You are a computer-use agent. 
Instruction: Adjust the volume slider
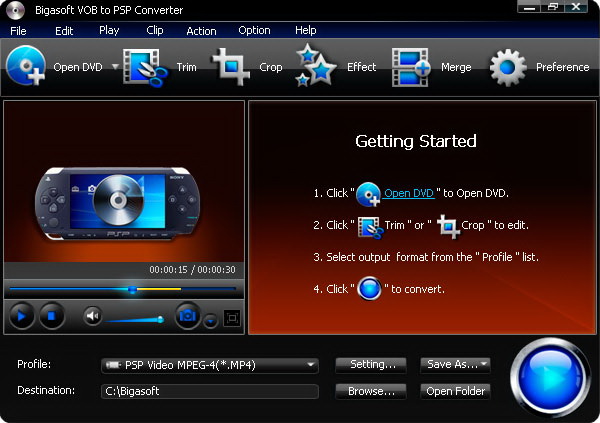click(135, 319)
